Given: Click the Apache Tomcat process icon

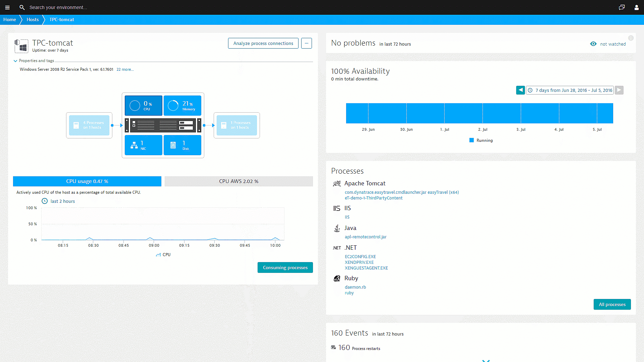Looking at the screenshot, I should 337,183.
